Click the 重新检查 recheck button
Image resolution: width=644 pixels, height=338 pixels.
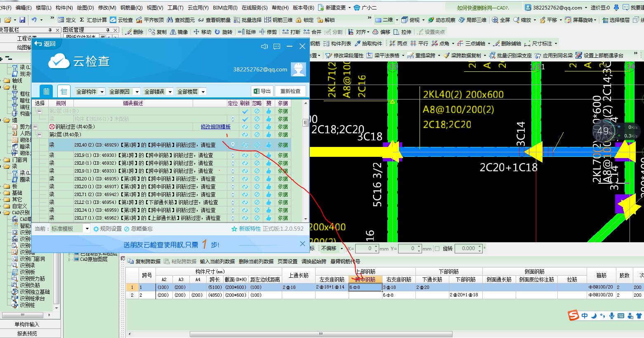click(x=290, y=91)
